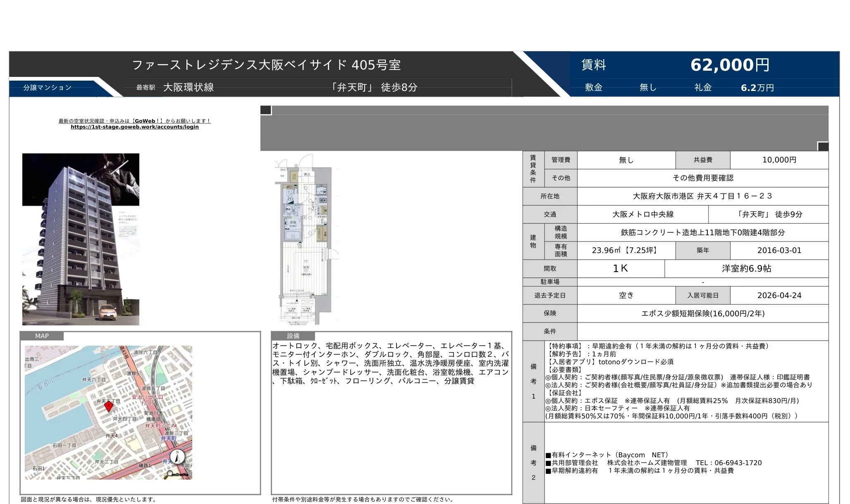Click the black corner square above the floor plan
Viewport: 850px width, 504px height.
click(x=265, y=110)
